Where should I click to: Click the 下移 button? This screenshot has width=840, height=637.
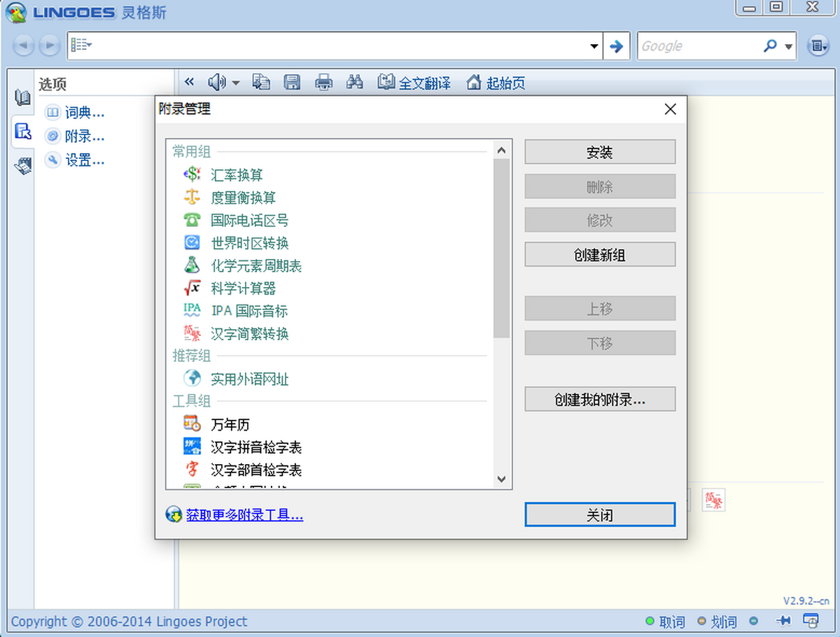point(600,343)
